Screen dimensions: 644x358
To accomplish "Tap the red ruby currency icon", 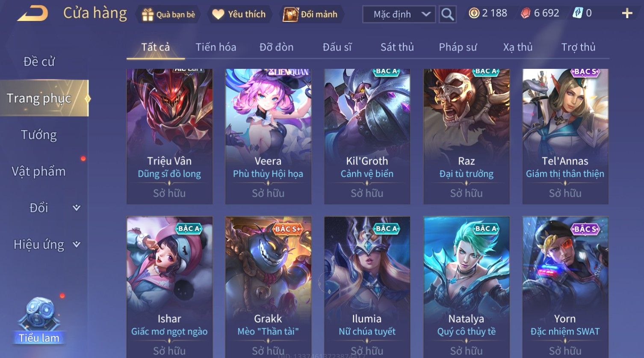I will click(x=526, y=13).
